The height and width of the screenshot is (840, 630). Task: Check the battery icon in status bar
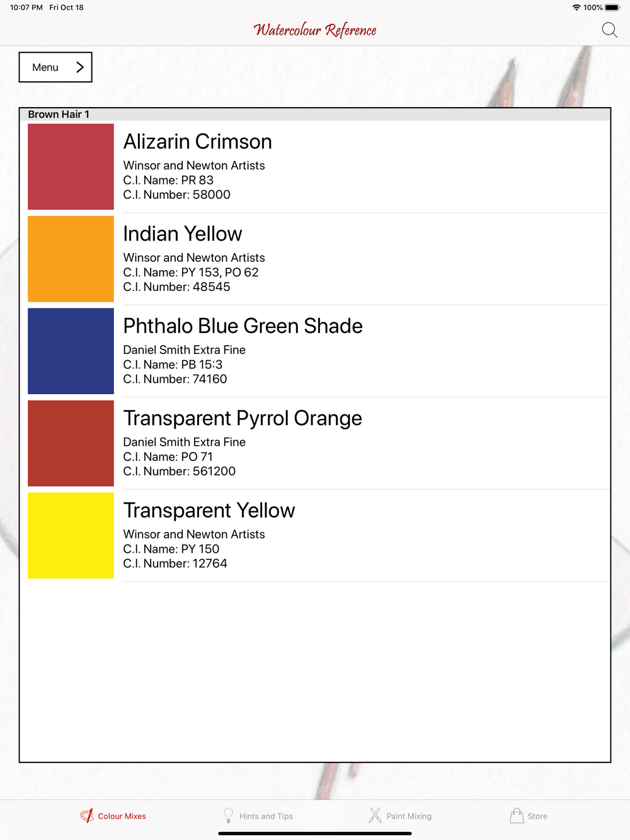[612, 8]
